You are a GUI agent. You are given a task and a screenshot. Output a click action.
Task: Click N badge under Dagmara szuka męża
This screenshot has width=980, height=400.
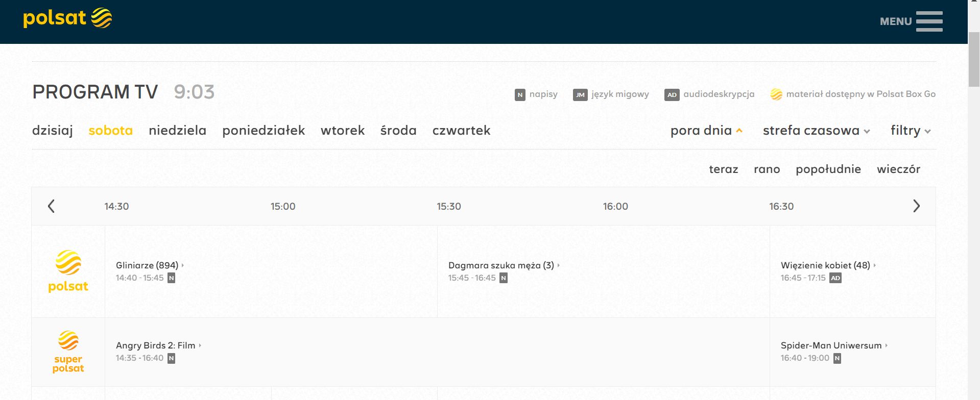504,278
